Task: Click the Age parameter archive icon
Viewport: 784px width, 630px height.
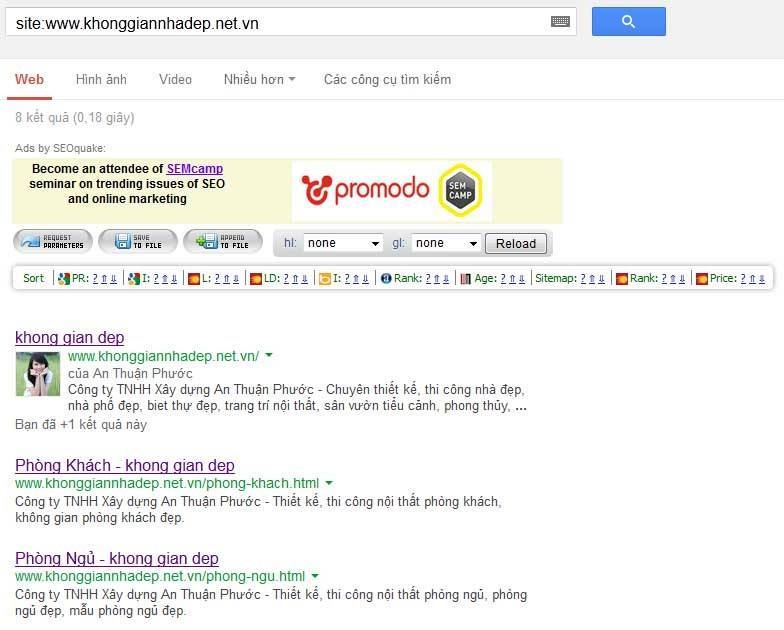Action: [466, 278]
